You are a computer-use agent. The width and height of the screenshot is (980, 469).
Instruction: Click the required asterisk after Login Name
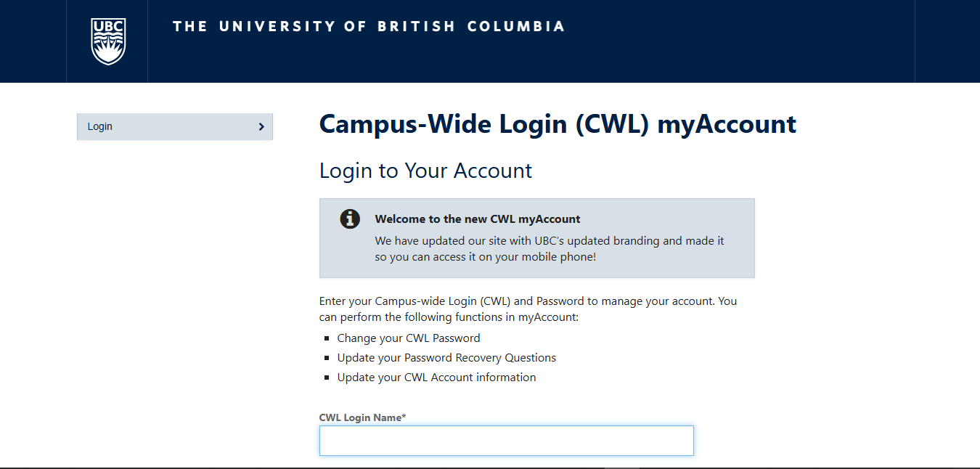pos(404,417)
